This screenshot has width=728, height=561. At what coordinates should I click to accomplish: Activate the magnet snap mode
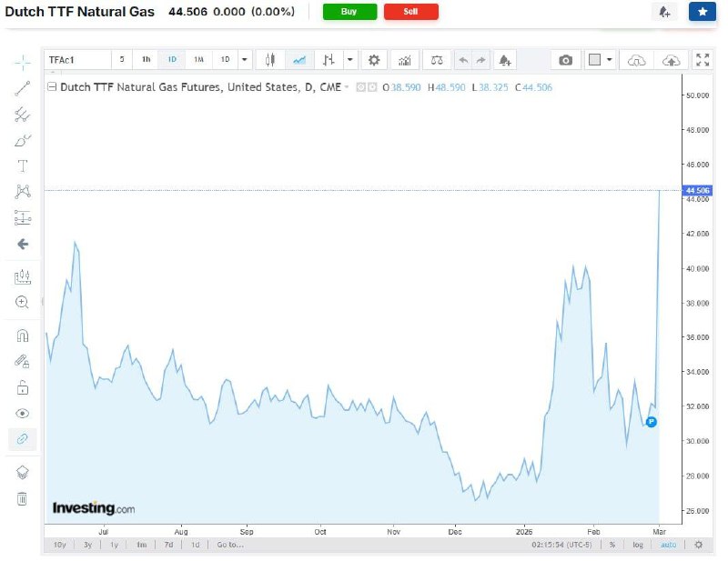pos(23,335)
